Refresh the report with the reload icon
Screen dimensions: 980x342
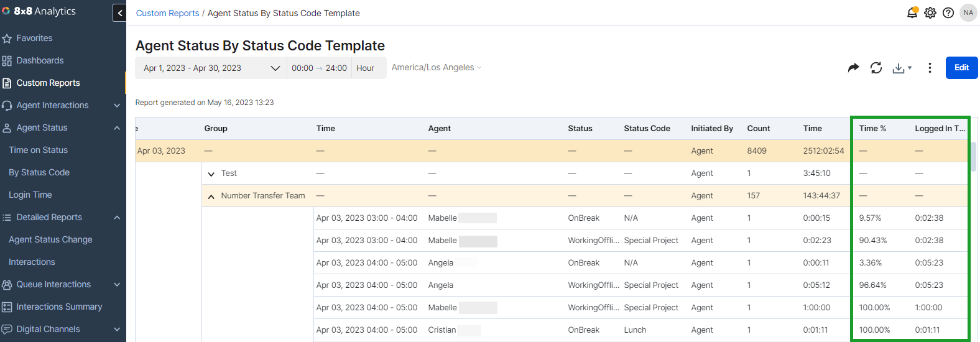(876, 68)
